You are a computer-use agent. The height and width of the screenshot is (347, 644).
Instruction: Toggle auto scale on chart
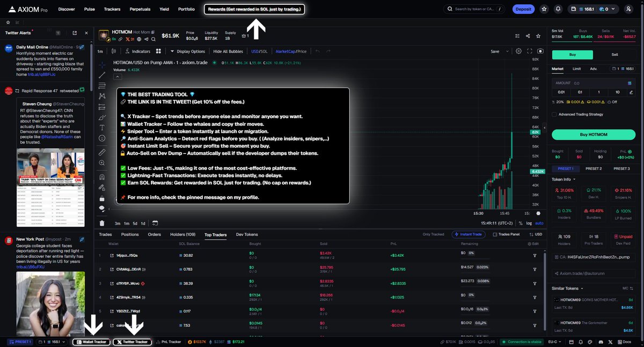539,223
